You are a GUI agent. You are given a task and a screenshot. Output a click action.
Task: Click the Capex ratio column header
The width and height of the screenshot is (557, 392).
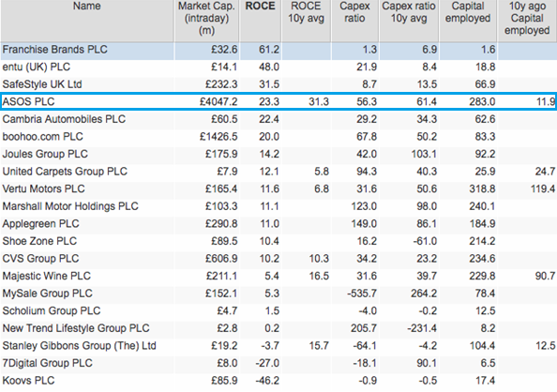pyautogui.click(x=354, y=12)
